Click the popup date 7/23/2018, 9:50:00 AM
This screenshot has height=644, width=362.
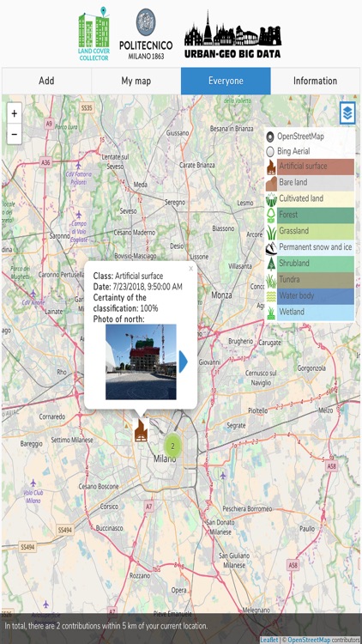pyautogui.click(x=148, y=286)
